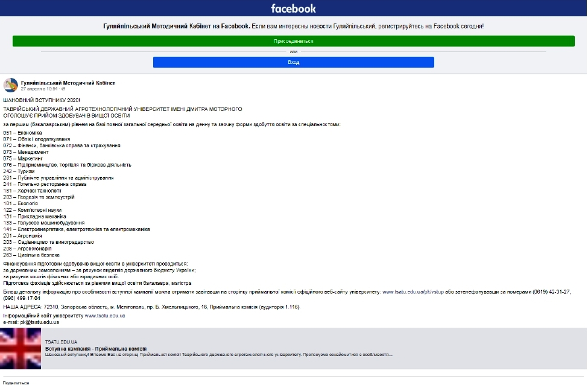Click the post timestamp 27 апреля в 10:54
The image size is (588, 385).
tap(39, 89)
